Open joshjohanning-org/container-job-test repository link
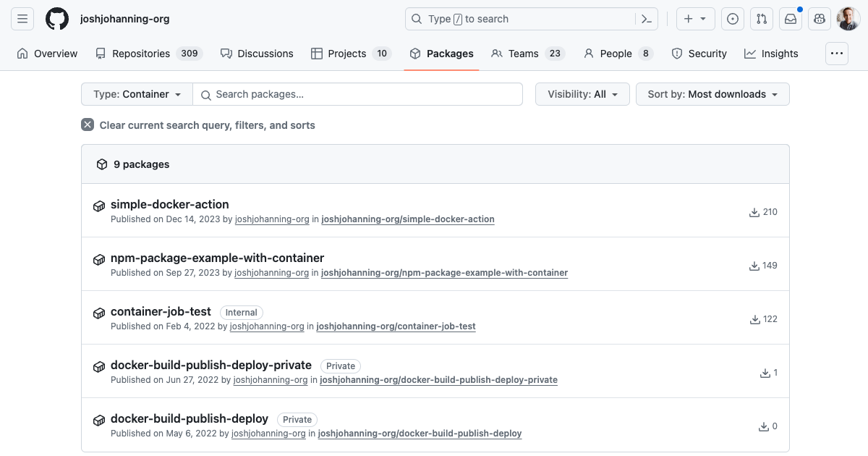Viewport: 868px width, 456px height. coord(396,326)
